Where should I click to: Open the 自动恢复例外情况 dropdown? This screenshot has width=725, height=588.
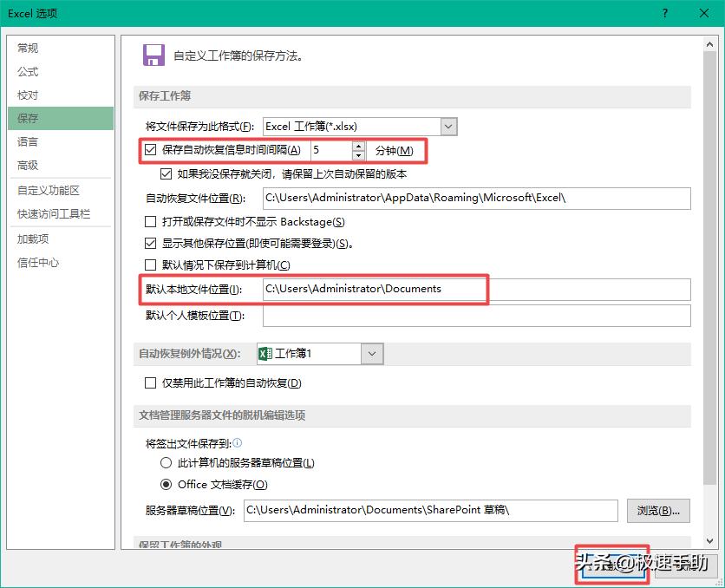pyautogui.click(x=371, y=354)
